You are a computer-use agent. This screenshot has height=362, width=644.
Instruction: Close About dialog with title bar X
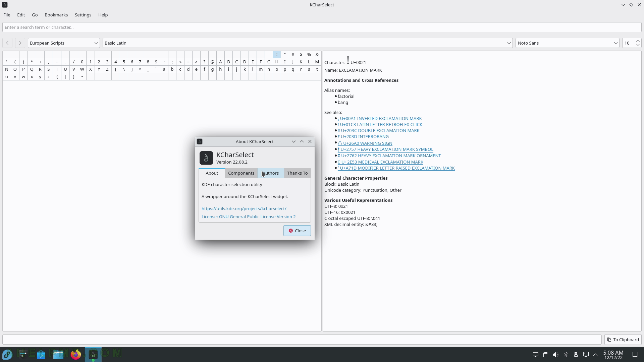tap(310, 141)
